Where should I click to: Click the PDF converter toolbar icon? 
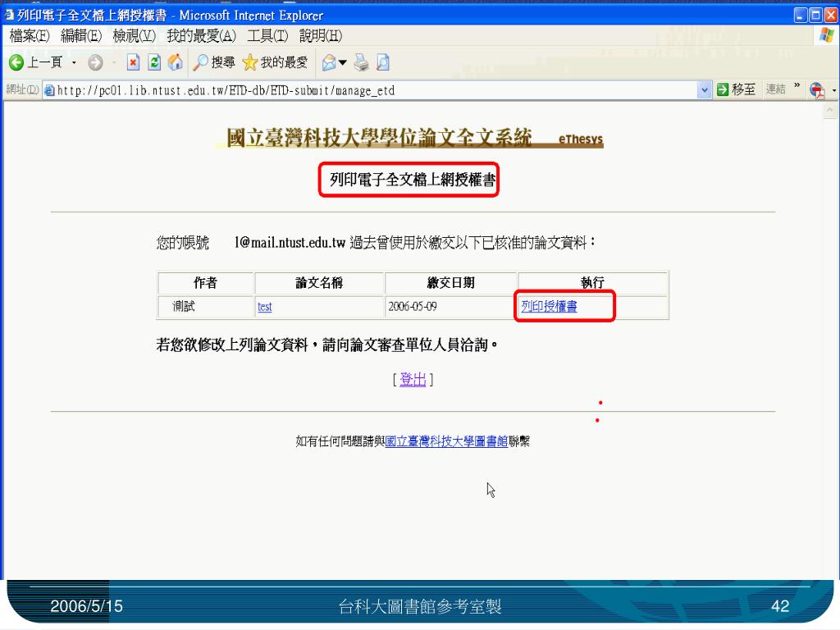pyautogui.click(x=818, y=90)
